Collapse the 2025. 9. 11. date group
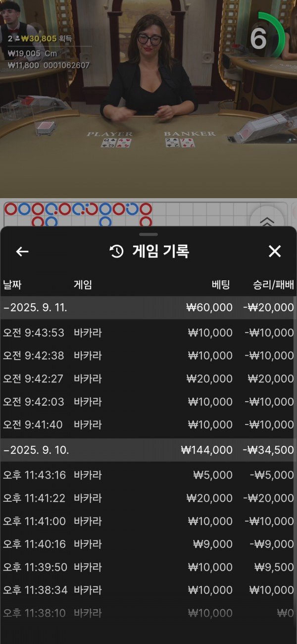This screenshot has height=644, width=297. coord(148,308)
